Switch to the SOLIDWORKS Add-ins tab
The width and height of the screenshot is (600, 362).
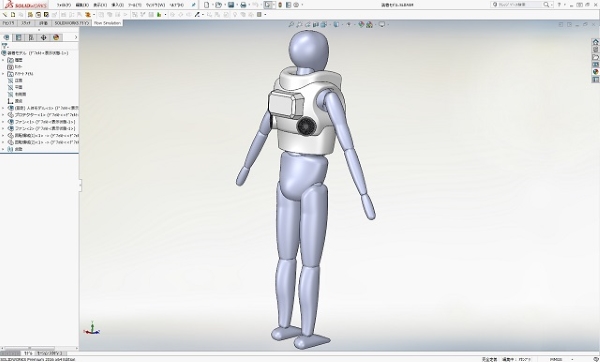click(71, 23)
